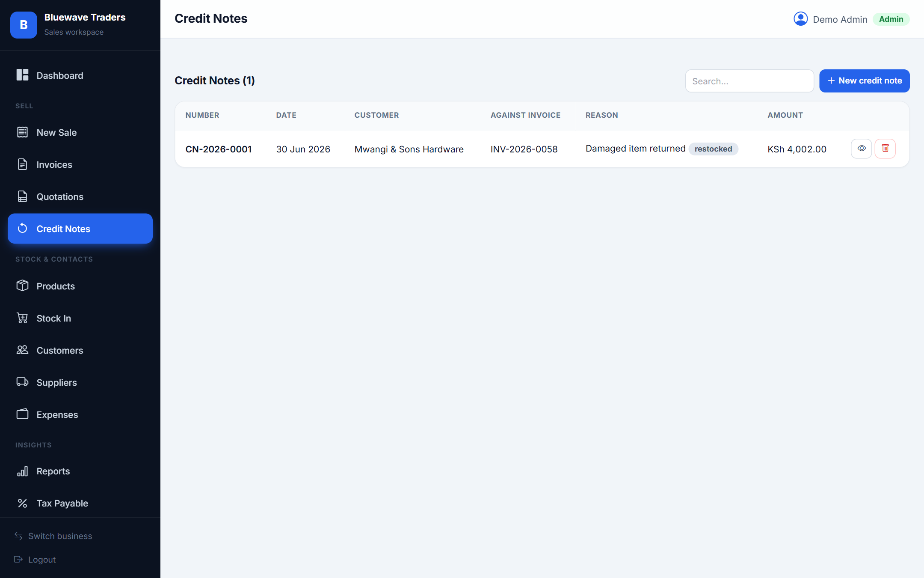This screenshot has height=578, width=924.
Task: Open the Products page label
Action: (56, 286)
